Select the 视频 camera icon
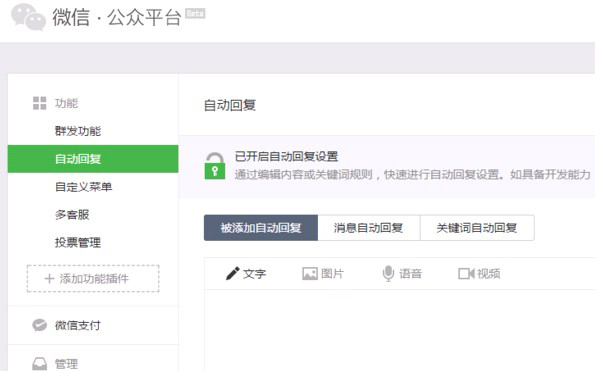Image resolution: width=595 pixels, height=371 pixels. (466, 274)
